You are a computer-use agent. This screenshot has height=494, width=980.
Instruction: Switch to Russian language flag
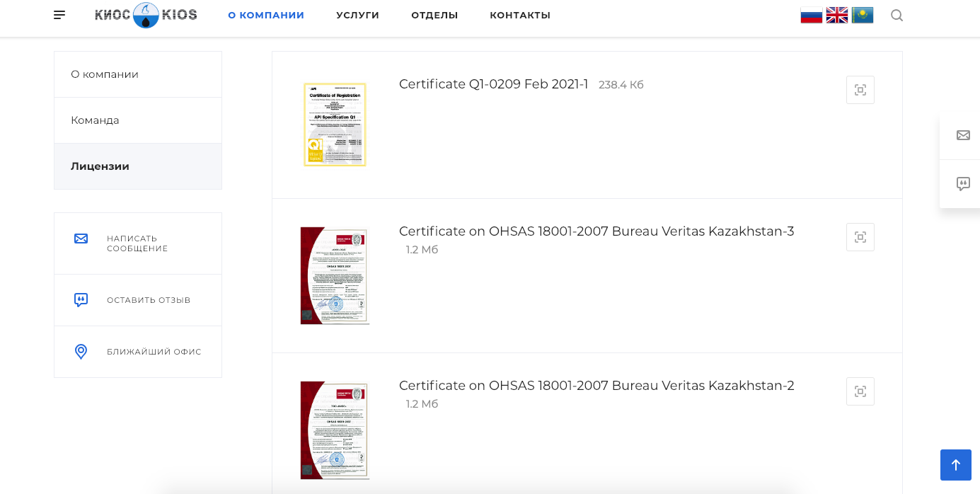811,15
